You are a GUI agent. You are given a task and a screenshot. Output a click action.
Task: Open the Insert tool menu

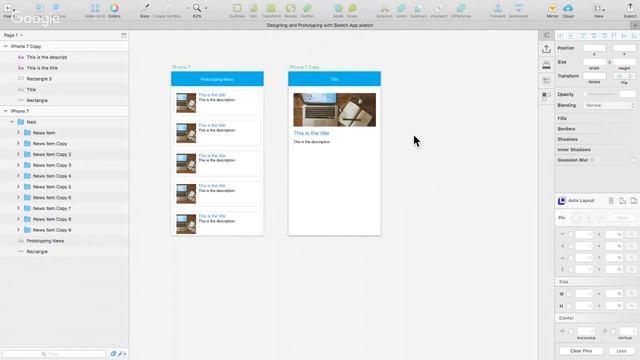point(8,9)
